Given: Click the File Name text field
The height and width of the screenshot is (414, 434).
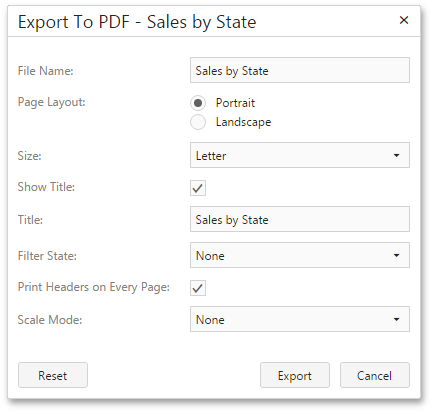Looking at the screenshot, I should click(300, 70).
